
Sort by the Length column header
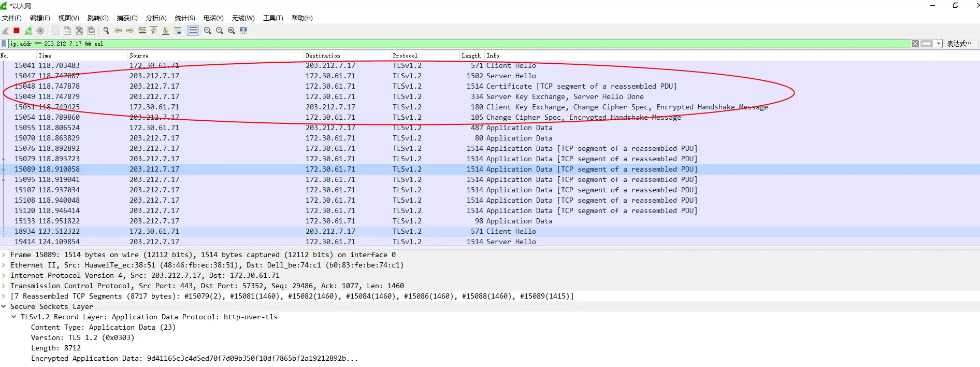click(471, 55)
